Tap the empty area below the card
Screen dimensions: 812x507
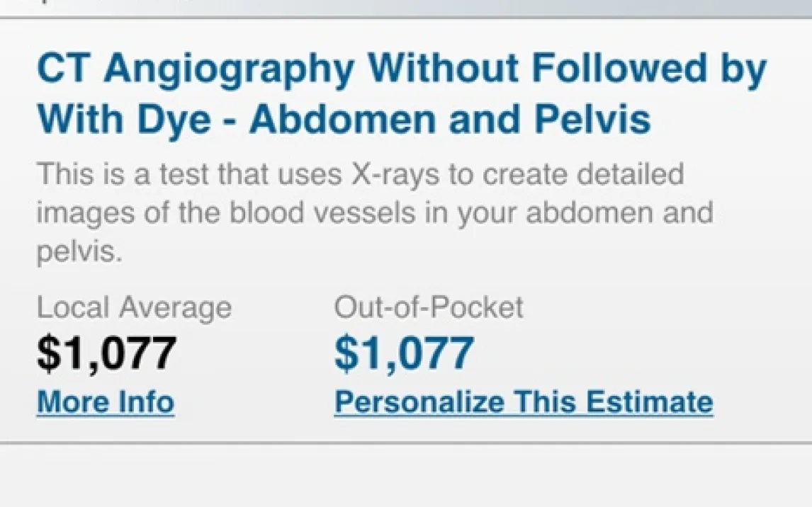click(x=406, y=476)
